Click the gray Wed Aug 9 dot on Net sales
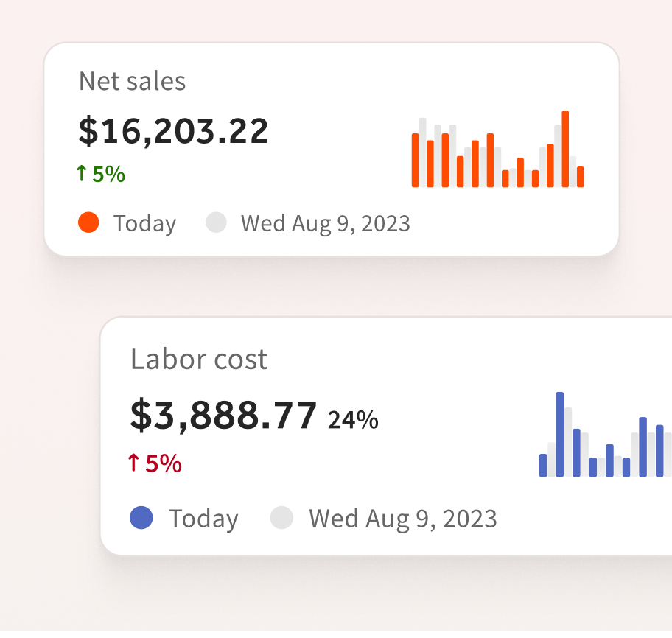The height and width of the screenshot is (638, 672). [216, 222]
